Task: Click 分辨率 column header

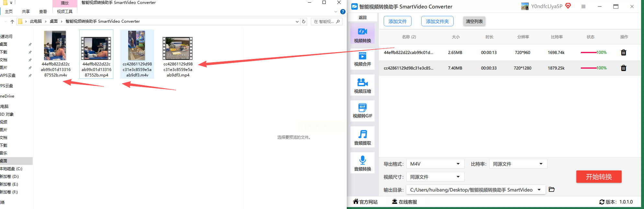Action: pyautogui.click(x=523, y=37)
